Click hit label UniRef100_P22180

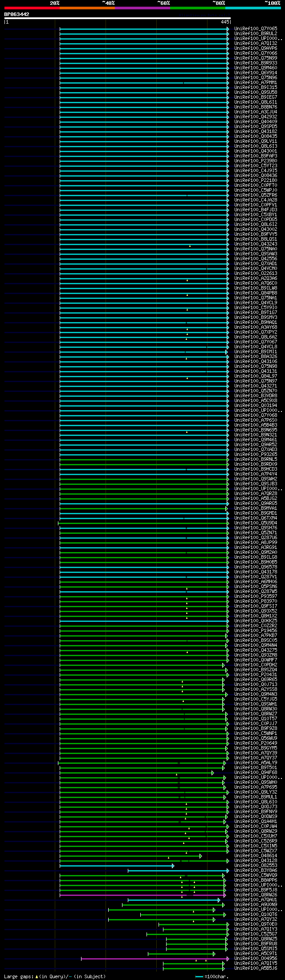coord(256,181)
